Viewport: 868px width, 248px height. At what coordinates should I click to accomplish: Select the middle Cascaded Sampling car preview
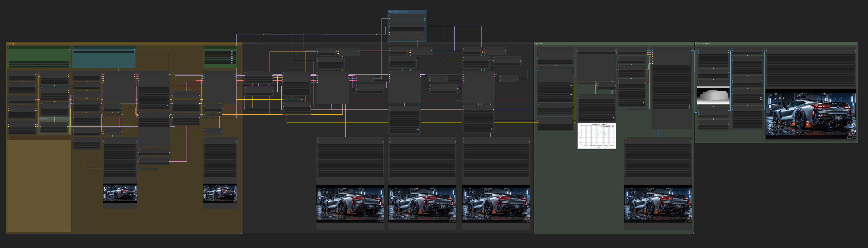click(422, 204)
